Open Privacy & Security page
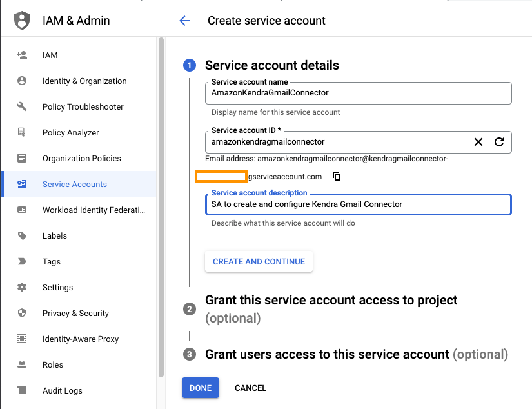The image size is (532, 409). (79, 313)
